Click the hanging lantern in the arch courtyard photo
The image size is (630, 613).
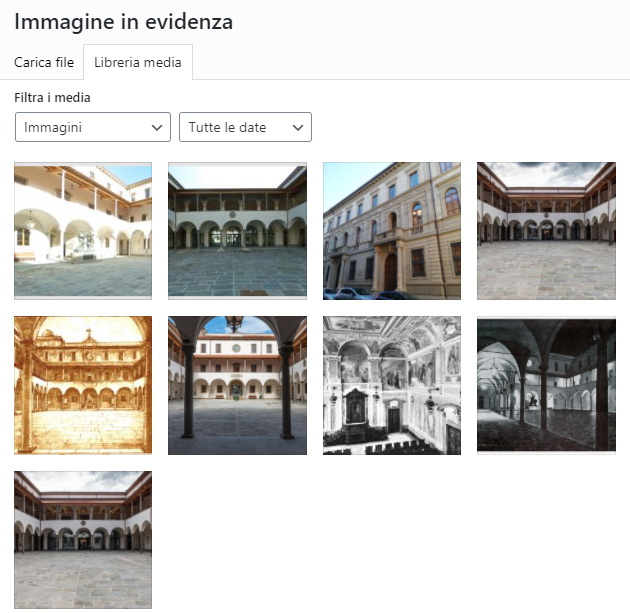click(x=234, y=323)
